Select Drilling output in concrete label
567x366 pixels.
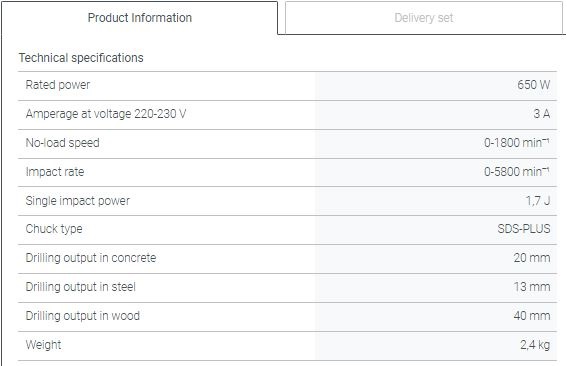[91, 258]
